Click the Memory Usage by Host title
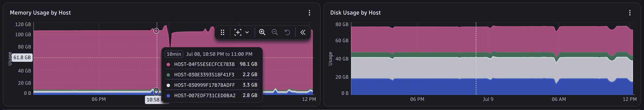 40,13
